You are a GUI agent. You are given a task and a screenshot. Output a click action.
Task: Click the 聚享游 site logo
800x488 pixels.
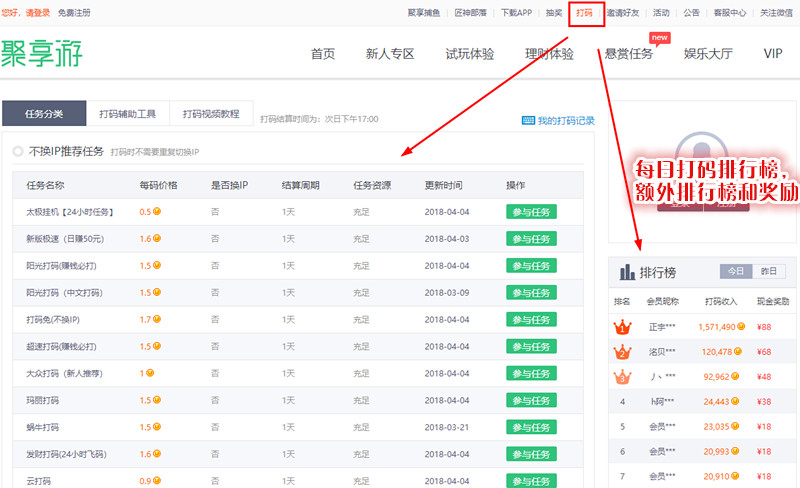[x=42, y=53]
